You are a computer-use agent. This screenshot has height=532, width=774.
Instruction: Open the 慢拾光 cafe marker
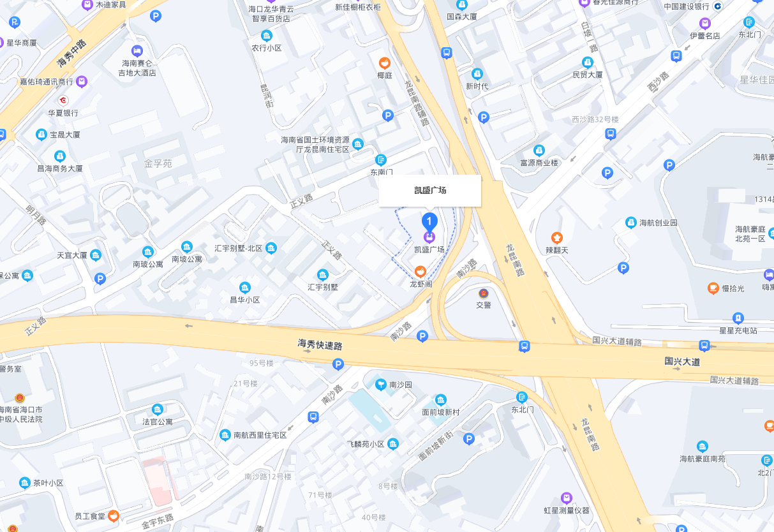pos(713,288)
